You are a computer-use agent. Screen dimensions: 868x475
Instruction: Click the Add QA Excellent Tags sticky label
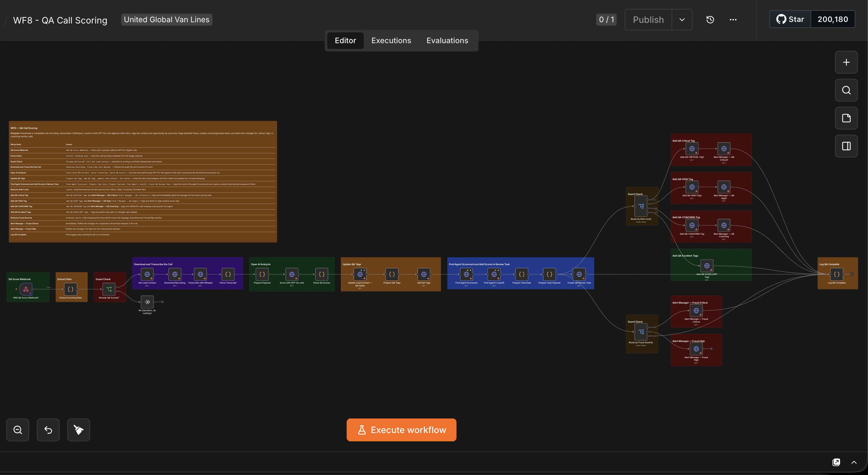pos(685,256)
